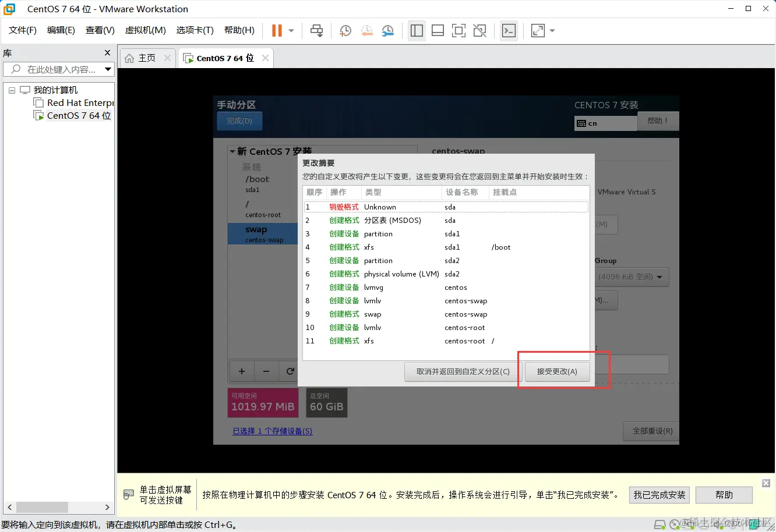Viewport: 776px width, 532px height.
Task: Open the 编辑(E) menu
Action: pyautogui.click(x=61, y=30)
